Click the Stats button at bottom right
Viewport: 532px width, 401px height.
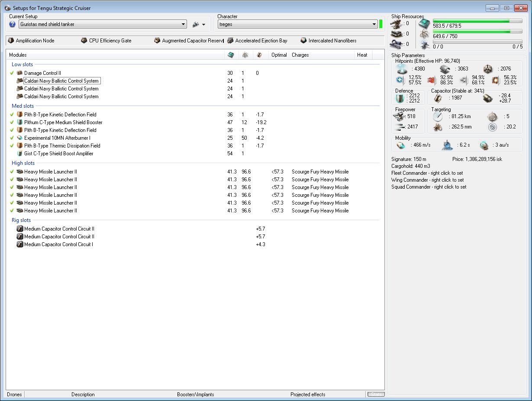(x=376, y=394)
